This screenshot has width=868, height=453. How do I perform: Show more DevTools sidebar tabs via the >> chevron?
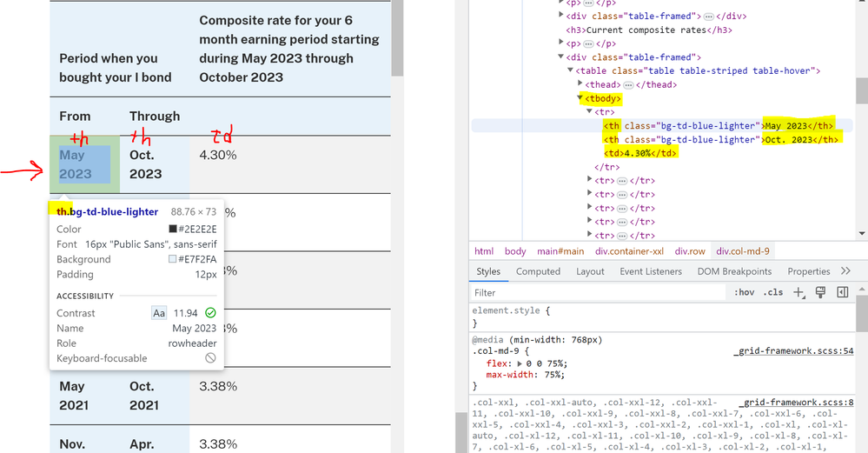coord(845,270)
